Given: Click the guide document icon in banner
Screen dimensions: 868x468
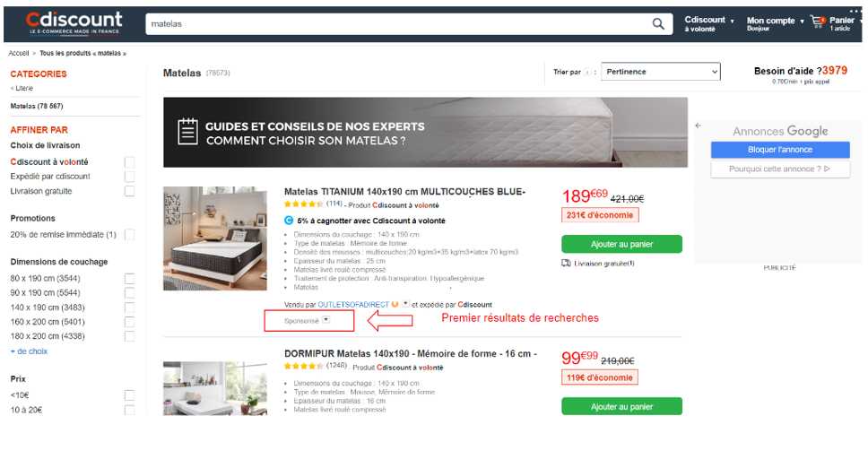Looking at the screenshot, I should point(187,132).
